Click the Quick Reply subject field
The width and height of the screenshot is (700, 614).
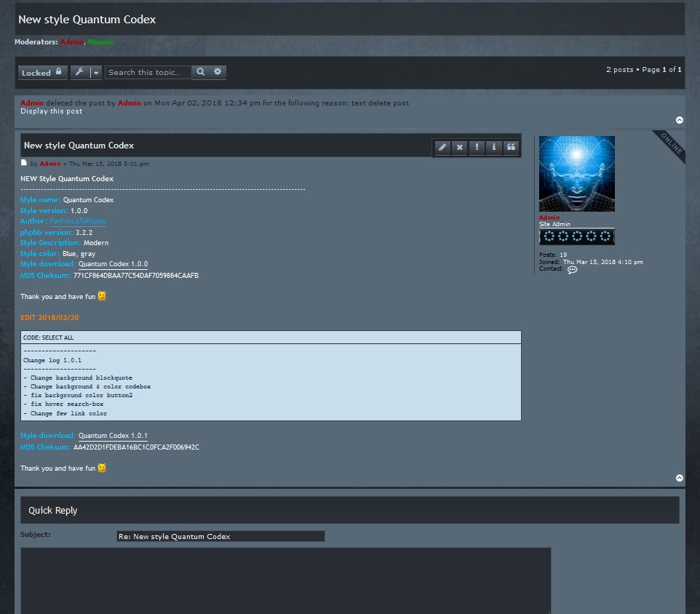(220, 536)
